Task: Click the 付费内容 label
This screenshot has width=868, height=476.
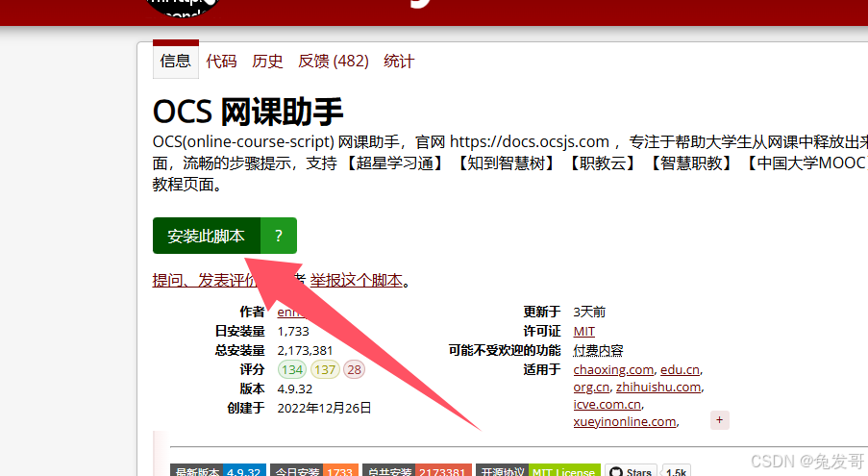Action: [598, 350]
